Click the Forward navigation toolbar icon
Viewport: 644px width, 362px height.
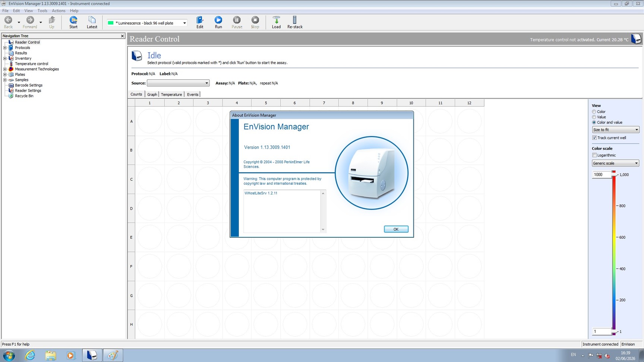(x=30, y=22)
